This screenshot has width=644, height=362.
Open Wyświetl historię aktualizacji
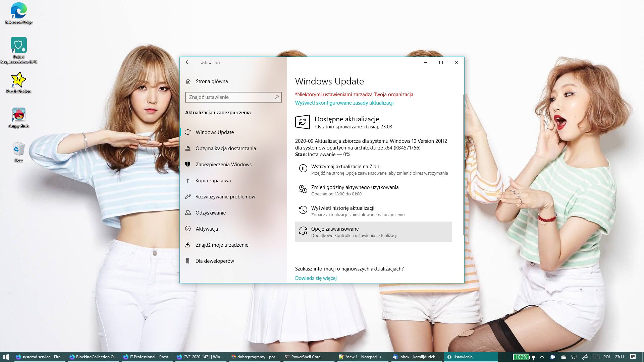pyautogui.click(x=342, y=208)
